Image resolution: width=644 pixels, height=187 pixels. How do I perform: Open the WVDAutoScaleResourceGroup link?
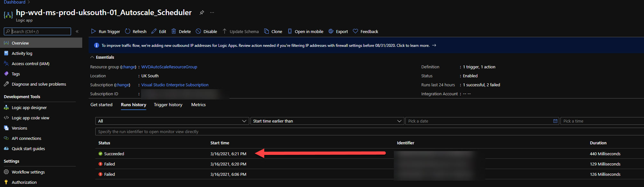tap(169, 67)
